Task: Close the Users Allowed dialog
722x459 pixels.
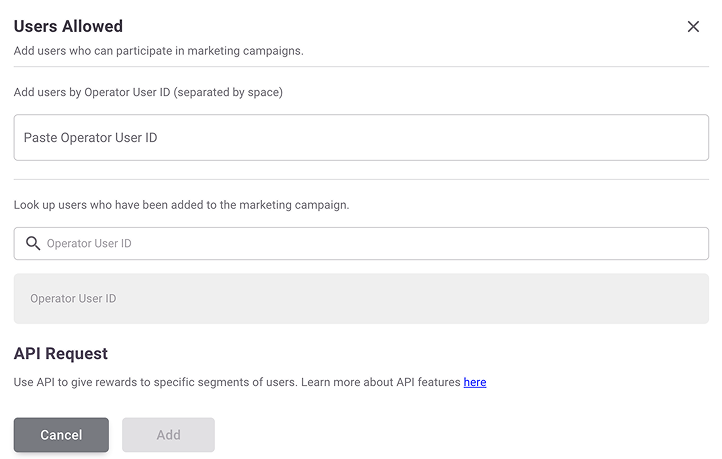Action: tap(693, 27)
